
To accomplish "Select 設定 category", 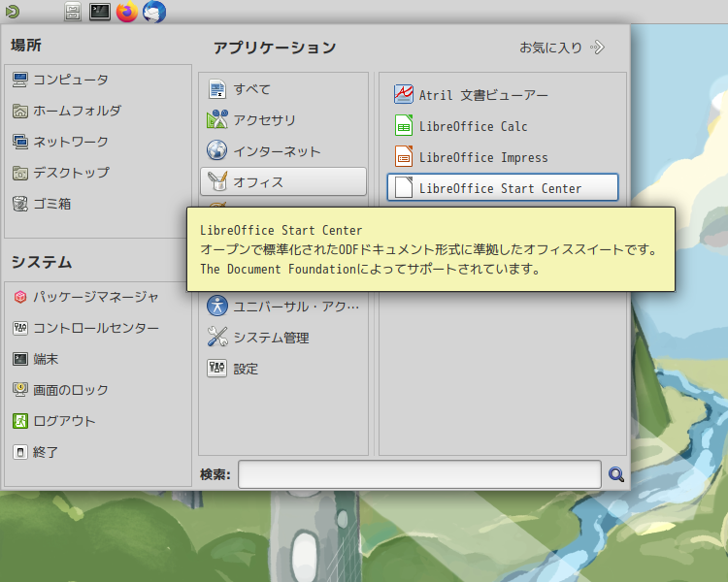I will coord(283,369).
